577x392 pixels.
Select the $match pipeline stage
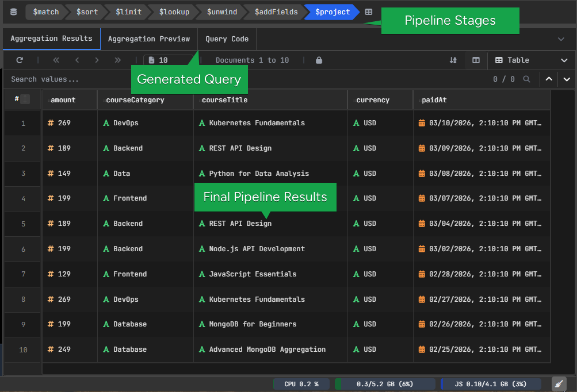tap(45, 11)
